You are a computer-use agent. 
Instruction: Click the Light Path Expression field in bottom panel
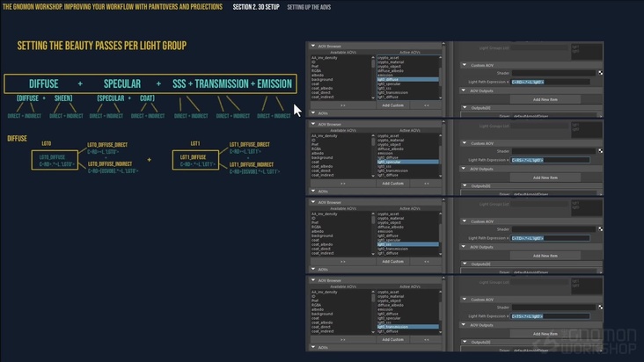pos(551,316)
